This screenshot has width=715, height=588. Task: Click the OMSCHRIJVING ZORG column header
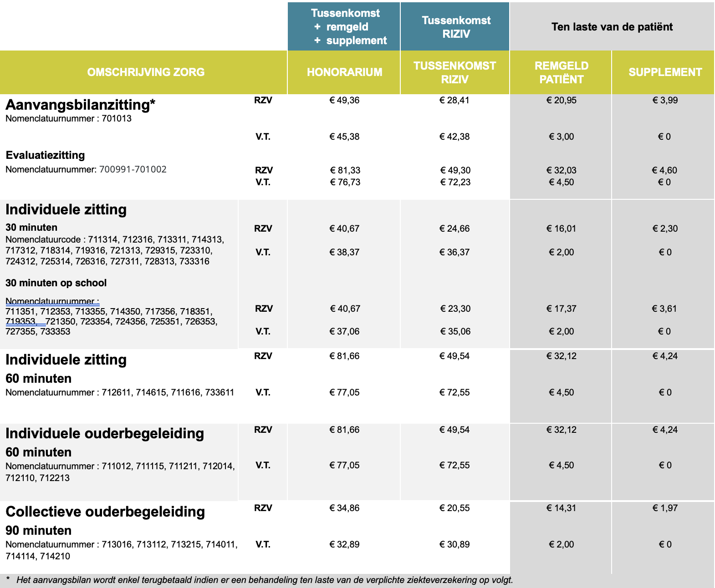pyautogui.click(x=146, y=72)
